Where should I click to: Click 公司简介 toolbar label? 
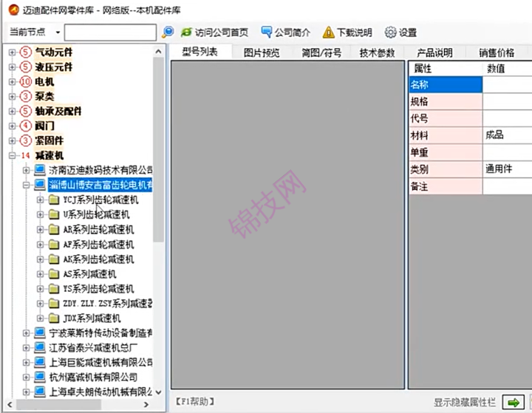click(x=293, y=33)
